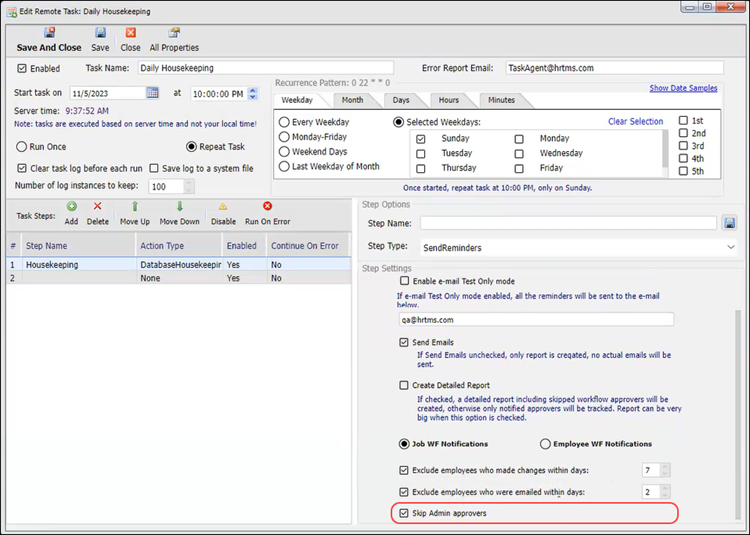Delete the selected task step
The image size is (750, 535).
[x=97, y=207]
